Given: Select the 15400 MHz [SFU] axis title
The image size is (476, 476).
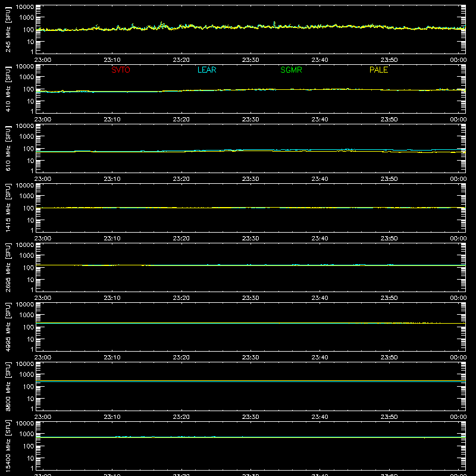Looking at the screenshot, I should [x=8, y=446].
